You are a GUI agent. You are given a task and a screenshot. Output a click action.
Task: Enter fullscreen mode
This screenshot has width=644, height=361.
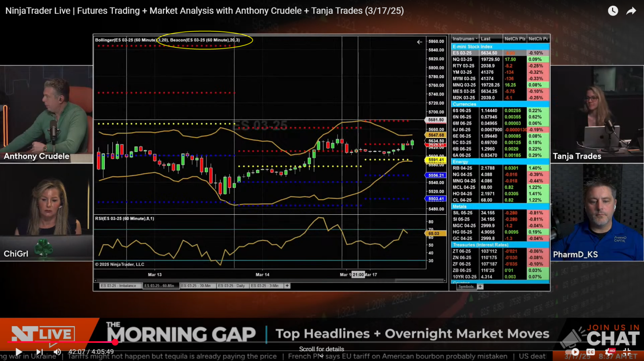tap(627, 352)
